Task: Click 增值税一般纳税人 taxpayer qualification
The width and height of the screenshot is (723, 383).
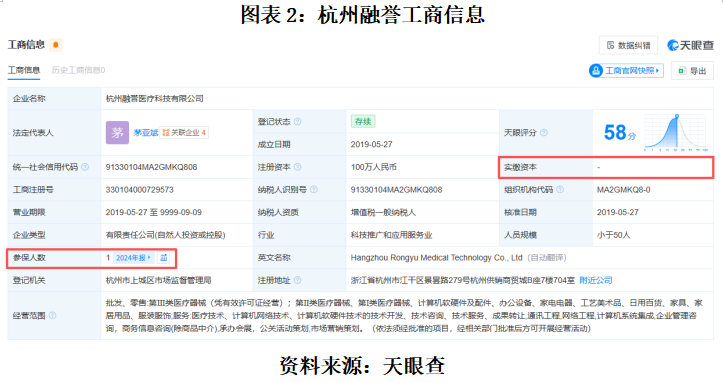Action: [x=383, y=212]
